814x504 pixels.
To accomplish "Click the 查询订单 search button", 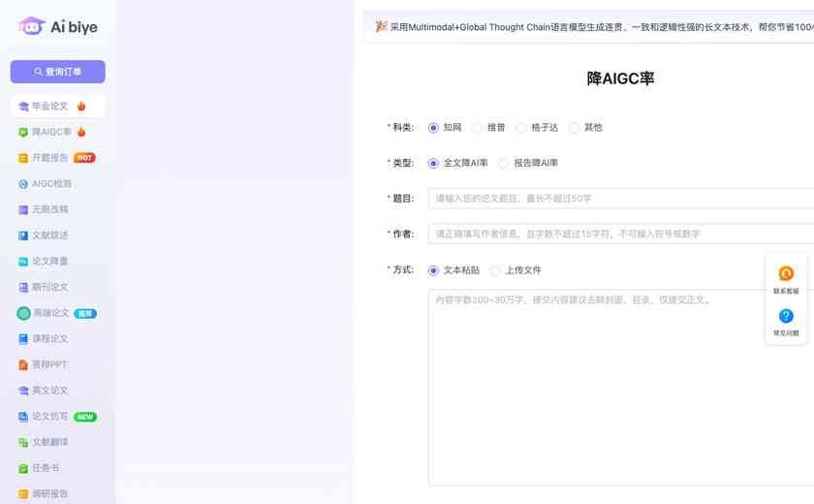I will pos(57,72).
